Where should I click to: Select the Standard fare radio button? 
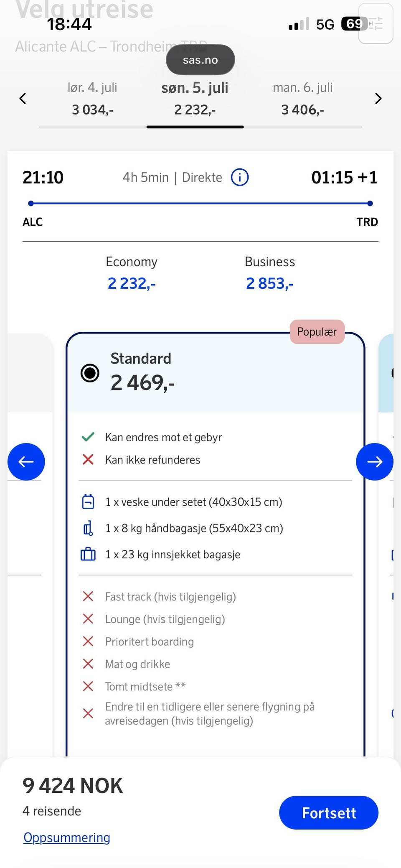[x=90, y=373]
